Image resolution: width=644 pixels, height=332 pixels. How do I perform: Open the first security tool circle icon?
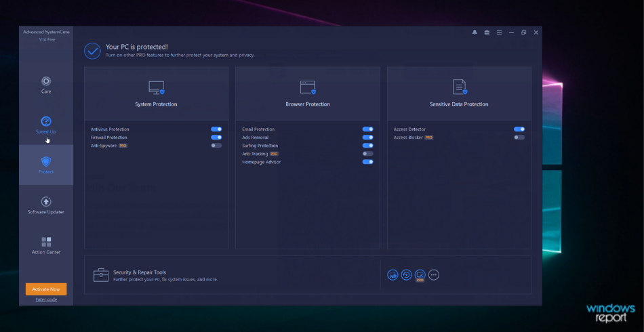[x=393, y=275]
